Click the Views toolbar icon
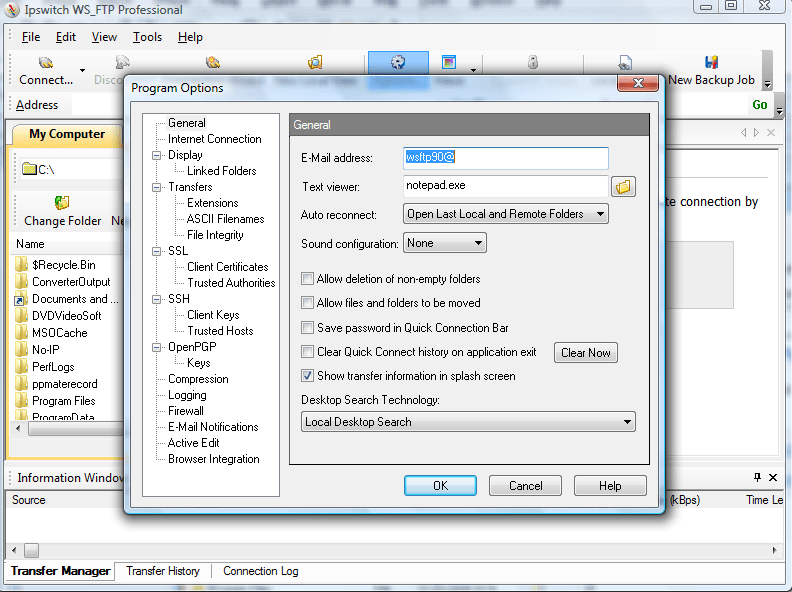Image resolution: width=792 pixels, height=592 pixels. point(449,62)
